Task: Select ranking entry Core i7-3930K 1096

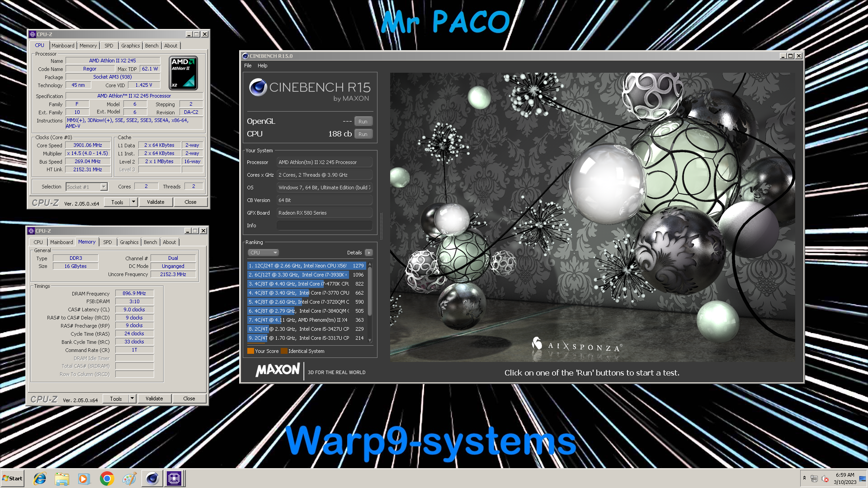Action: point(307,275)
